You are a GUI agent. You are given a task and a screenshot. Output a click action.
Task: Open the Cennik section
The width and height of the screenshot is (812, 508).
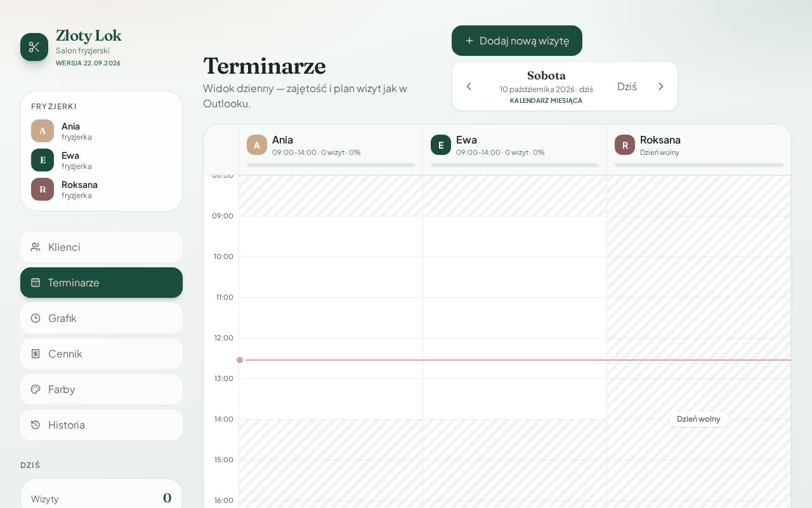(x=101, y=354)
